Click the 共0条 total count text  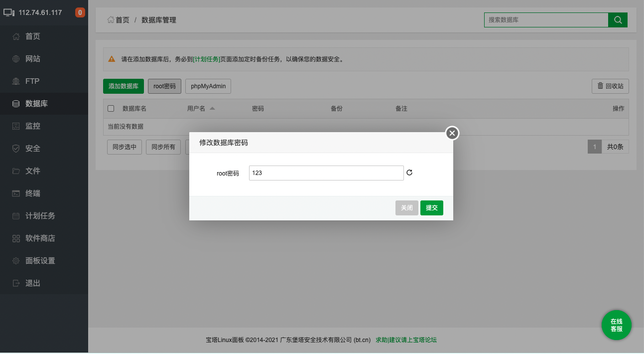615,147
